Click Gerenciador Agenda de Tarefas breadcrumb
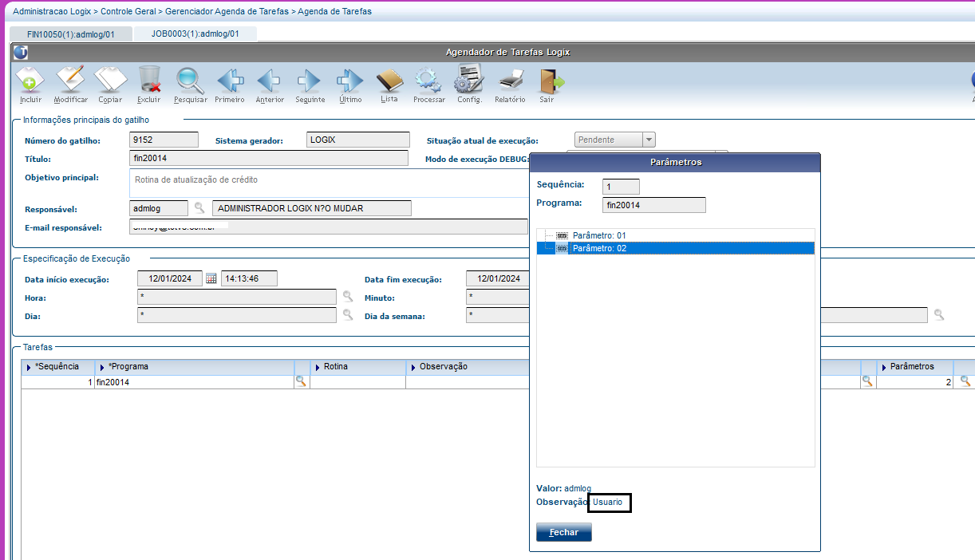This screenshot has width=975, height=560. (227, 12)
